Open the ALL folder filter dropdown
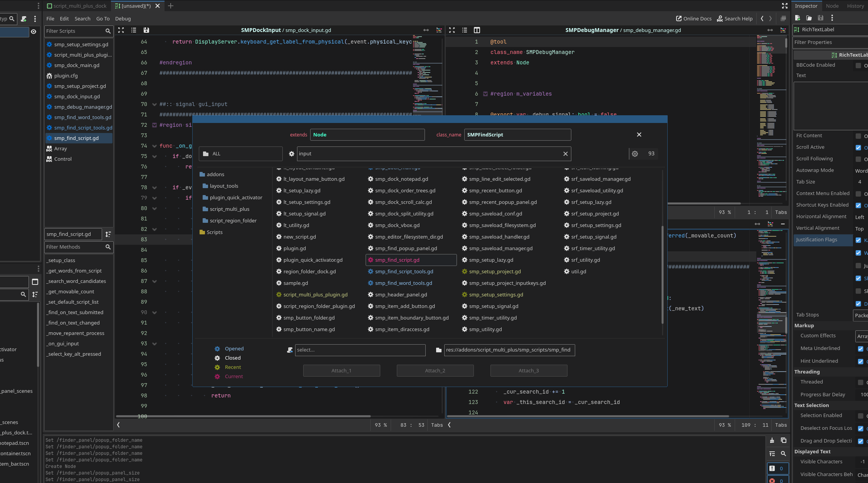868x483 pixels. [x=240, y=154]
